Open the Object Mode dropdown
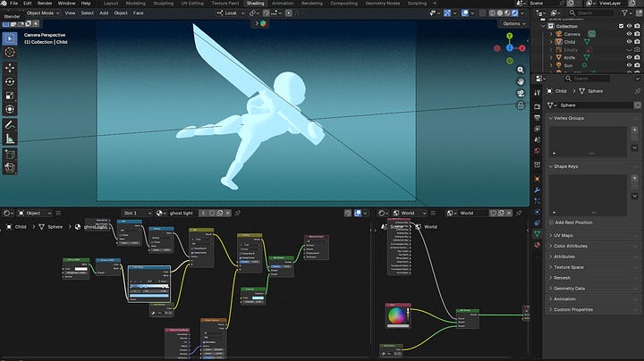644x361 pixels. pyautogui.click(x=42, y=13)
